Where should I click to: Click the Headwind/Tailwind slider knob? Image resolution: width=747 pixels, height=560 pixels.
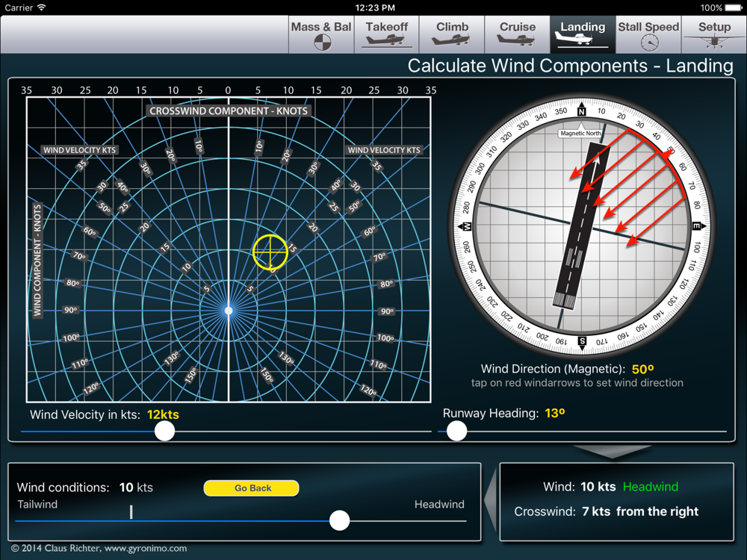click(340, 520)
